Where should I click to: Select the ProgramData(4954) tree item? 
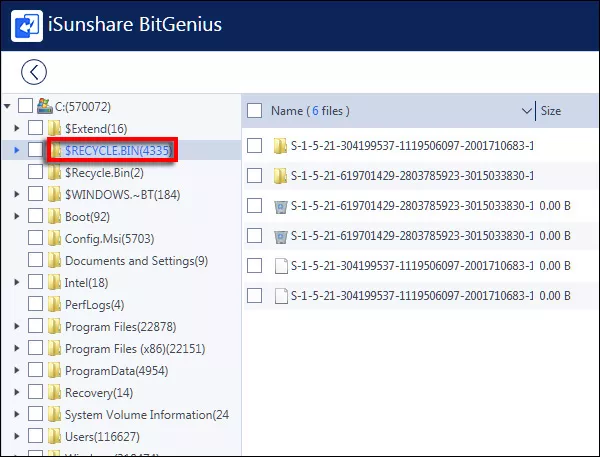tap(116, 371)
